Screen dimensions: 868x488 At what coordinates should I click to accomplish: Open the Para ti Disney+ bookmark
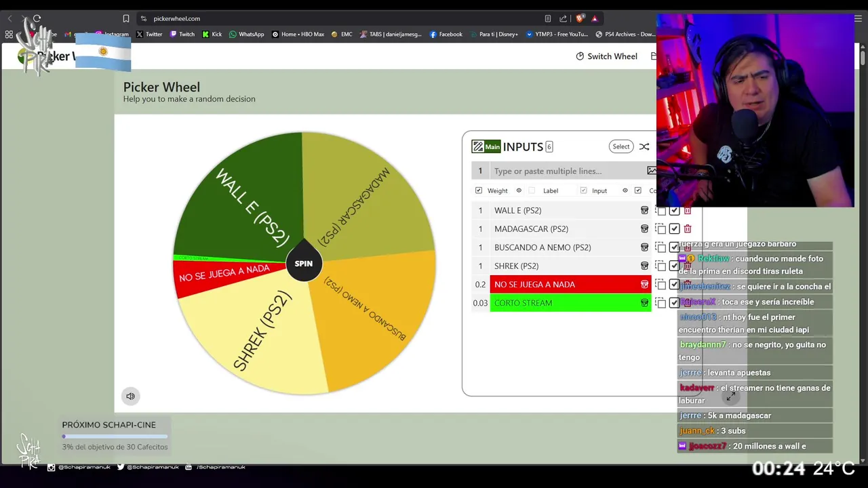tap(494, 34)
